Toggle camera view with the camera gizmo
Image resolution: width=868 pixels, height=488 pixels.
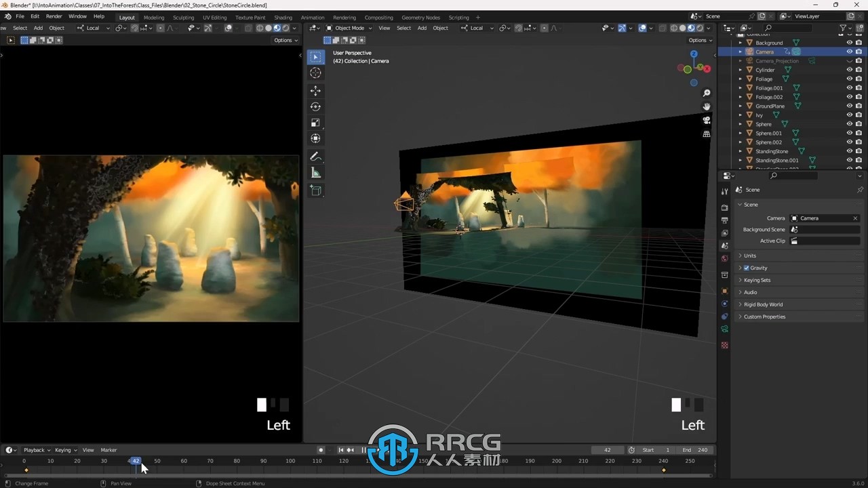click(x=706, y=121)
